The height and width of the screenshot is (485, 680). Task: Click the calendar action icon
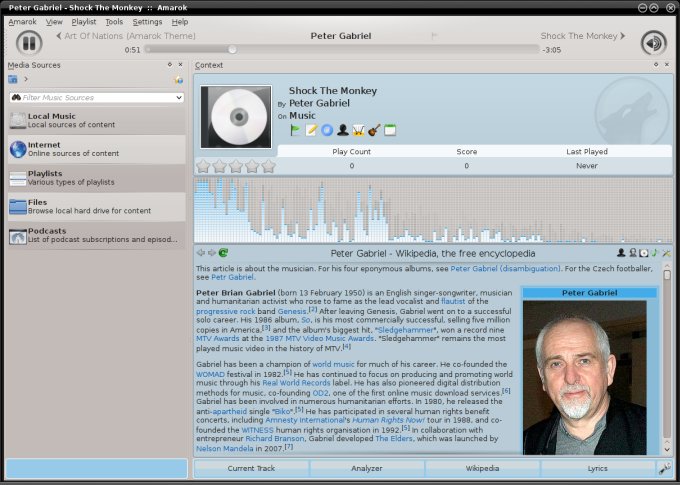pos(390,130)
